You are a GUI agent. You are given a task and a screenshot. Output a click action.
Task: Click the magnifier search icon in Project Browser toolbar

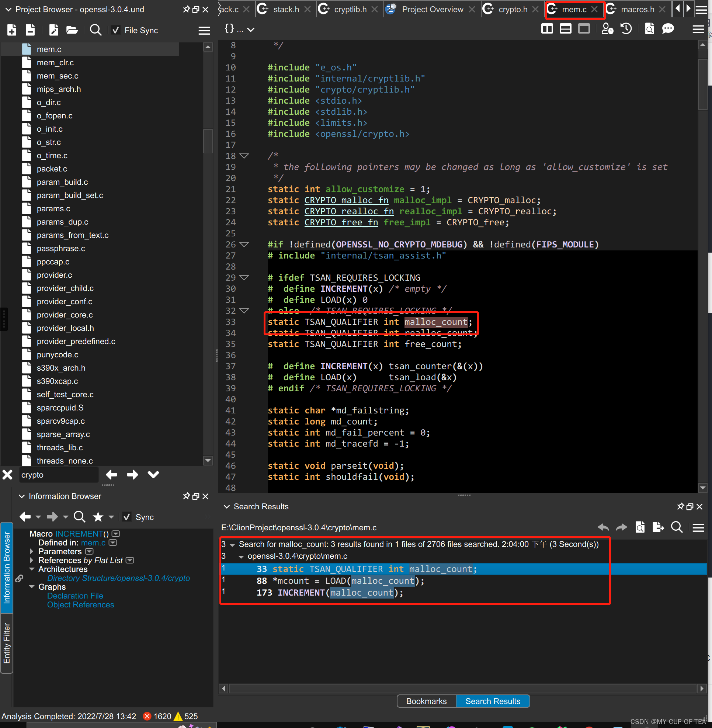(96, 30)
